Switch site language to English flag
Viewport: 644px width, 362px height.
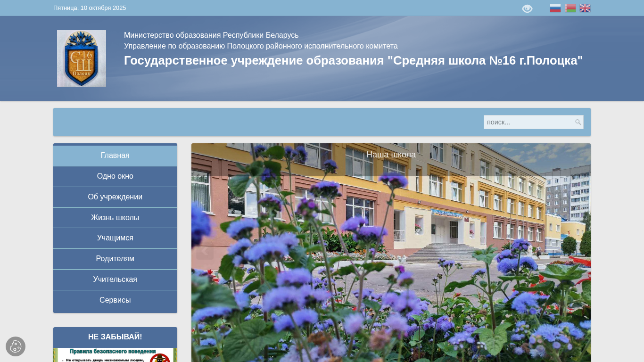585,8
